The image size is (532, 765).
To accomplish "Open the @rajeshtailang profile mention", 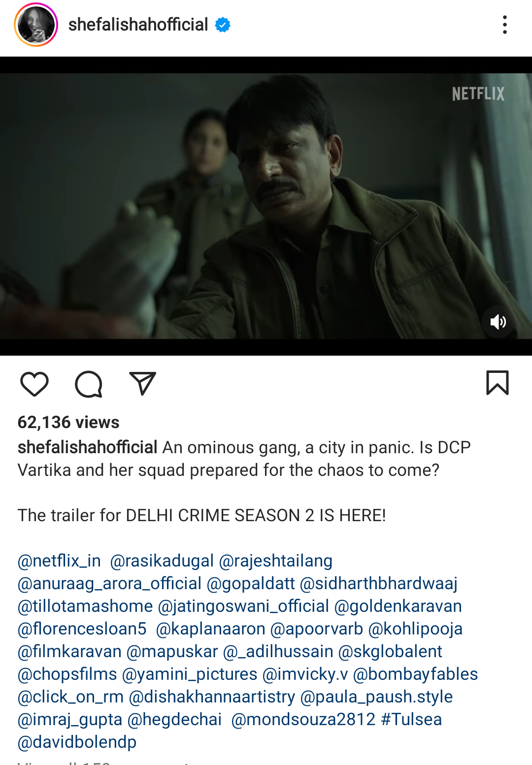I will (x=276, y=561).
